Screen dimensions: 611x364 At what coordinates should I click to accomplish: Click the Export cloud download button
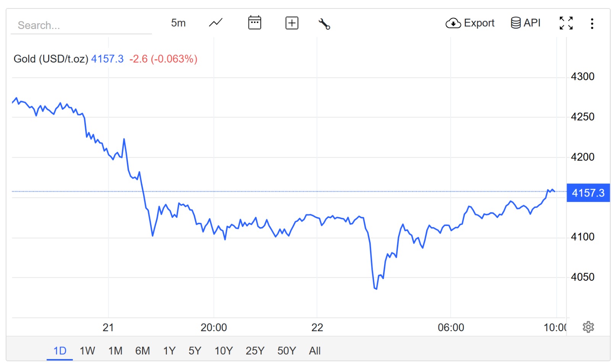(470, 23)
